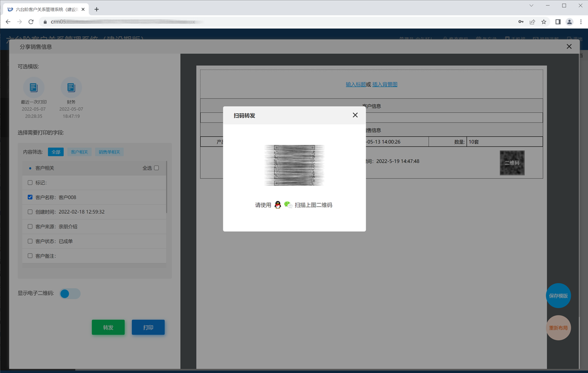
Task: Select the 财务 template icon
Action: (x=71, y=88)
